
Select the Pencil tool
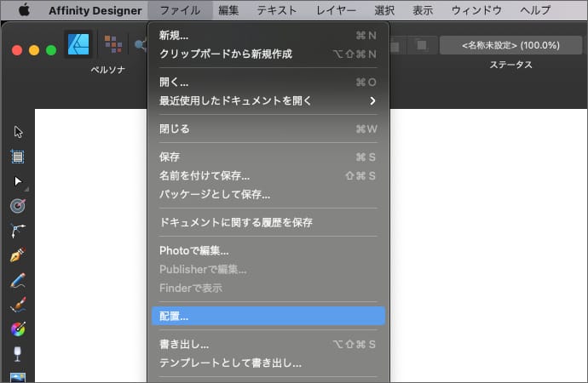[x=18, y=279]
